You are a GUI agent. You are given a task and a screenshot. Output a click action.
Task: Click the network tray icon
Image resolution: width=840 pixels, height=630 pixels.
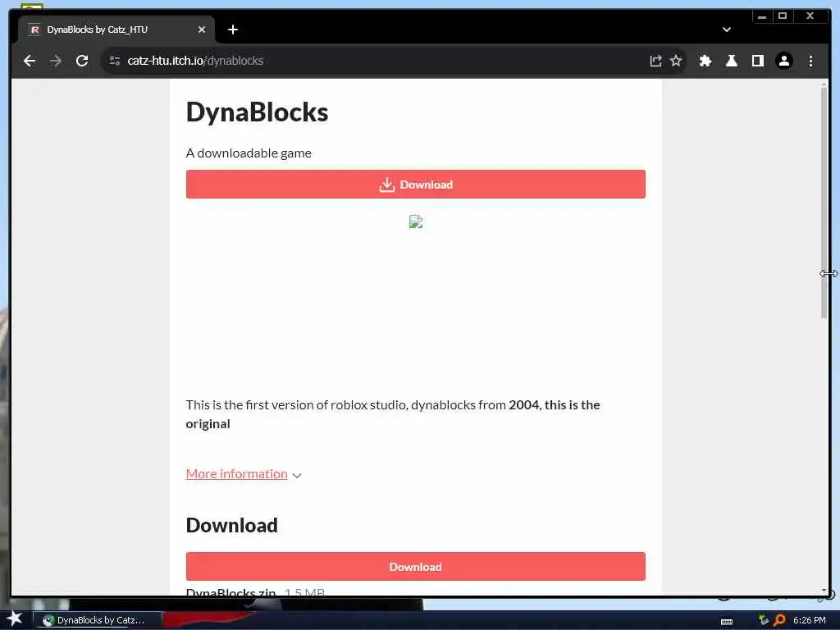click(764, 620)
